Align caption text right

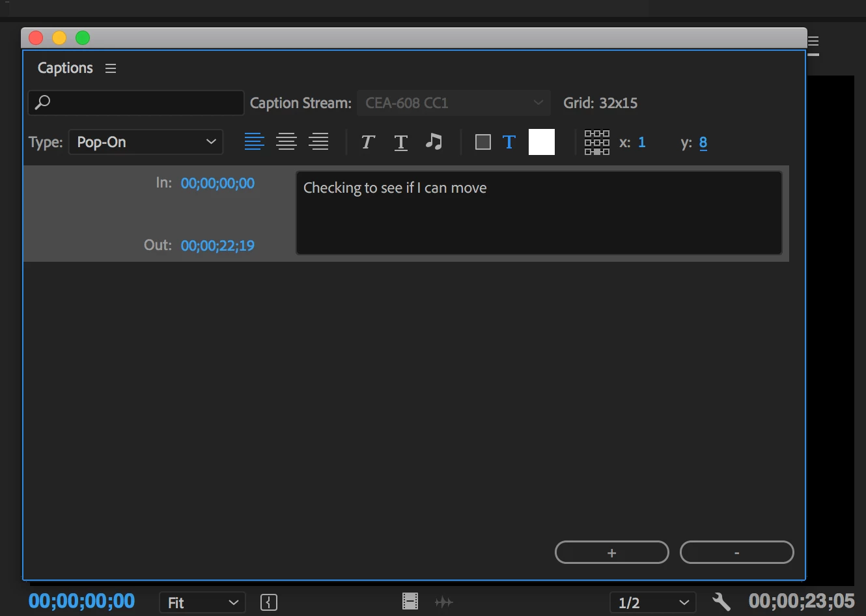pyautogui.click(x=319, y=141)
